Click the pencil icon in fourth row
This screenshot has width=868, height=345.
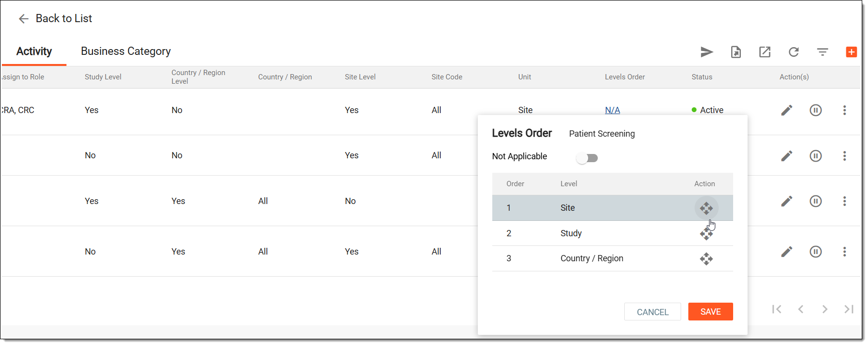(x=787, y=252)
